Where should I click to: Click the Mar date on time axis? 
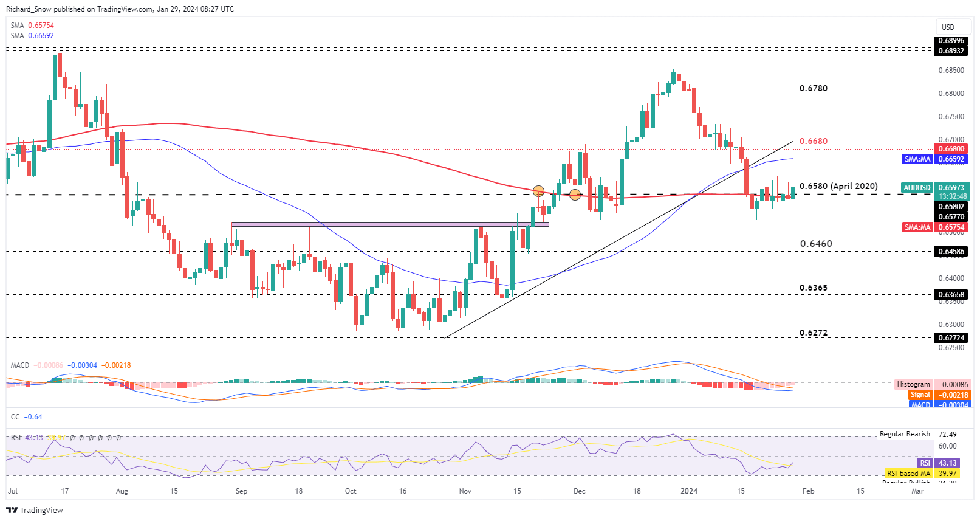point(917,491)
